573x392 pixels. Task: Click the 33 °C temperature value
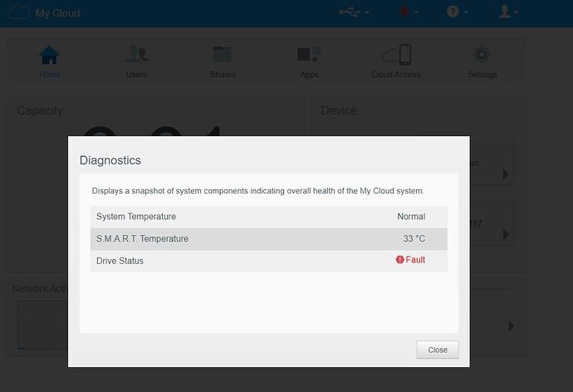tap(414, 238)
